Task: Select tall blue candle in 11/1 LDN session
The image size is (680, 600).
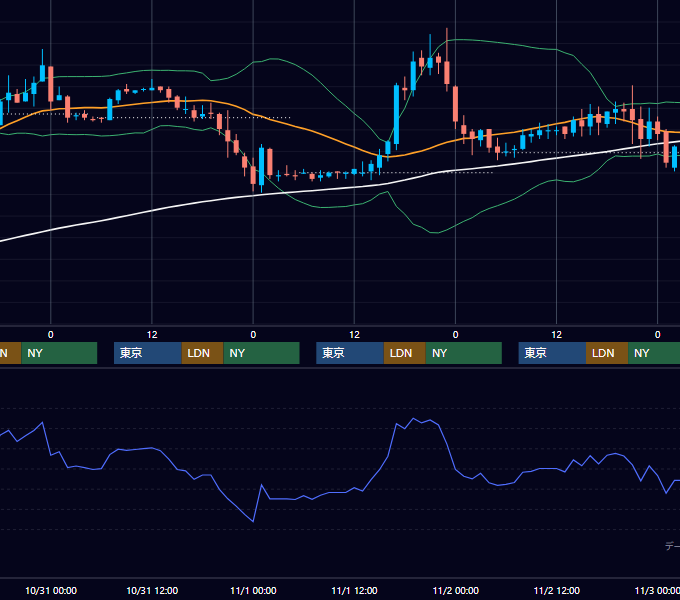Action: (x=396, y=114)
